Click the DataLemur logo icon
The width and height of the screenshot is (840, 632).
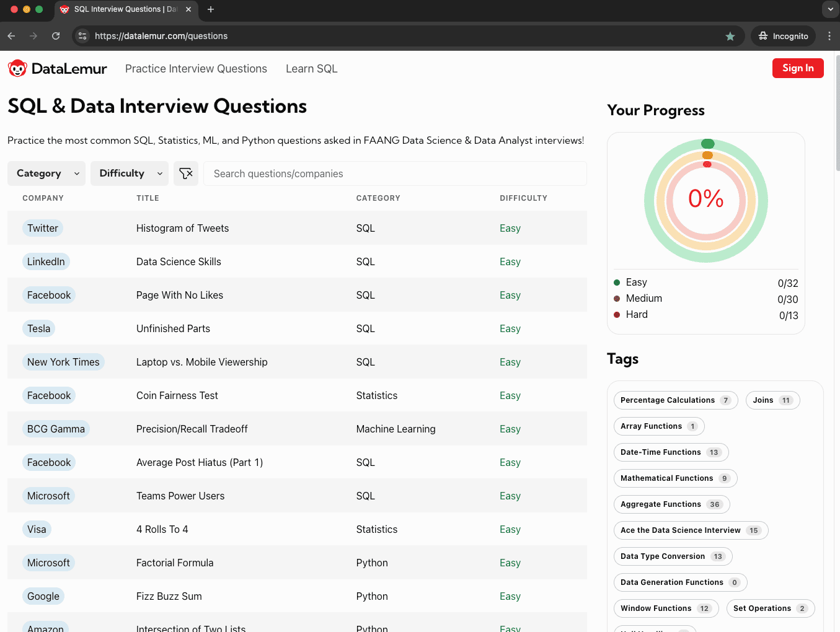click(17, 69)
